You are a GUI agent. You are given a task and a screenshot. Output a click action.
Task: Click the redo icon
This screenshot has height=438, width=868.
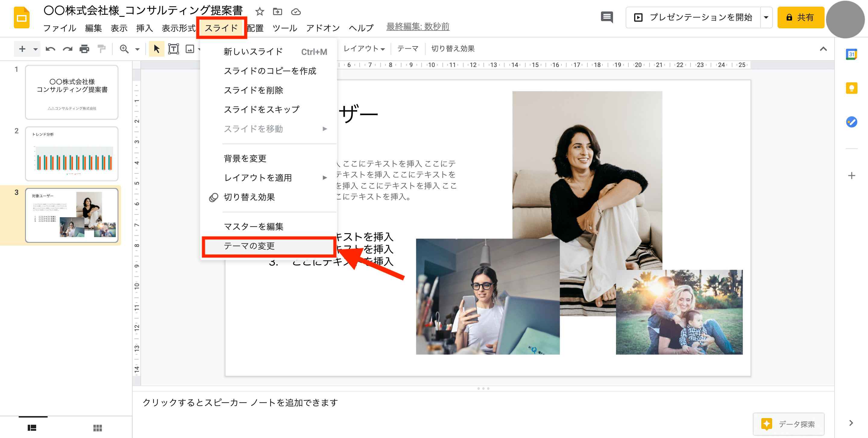click(x=68, y=49)
